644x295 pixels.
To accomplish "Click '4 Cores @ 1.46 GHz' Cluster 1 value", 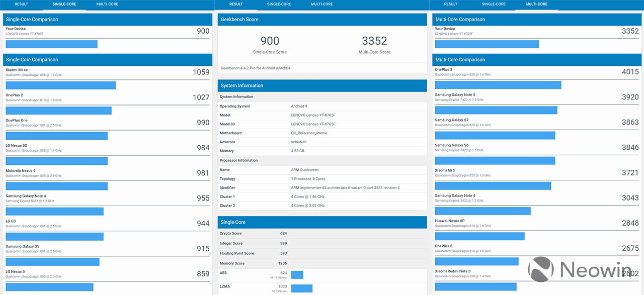I will 308,196.
